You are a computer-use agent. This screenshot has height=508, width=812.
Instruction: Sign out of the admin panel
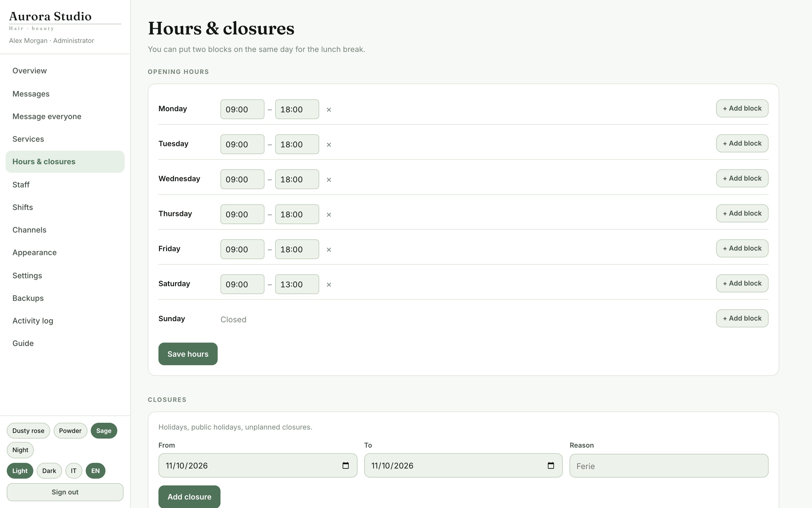(x=65, y=492)
